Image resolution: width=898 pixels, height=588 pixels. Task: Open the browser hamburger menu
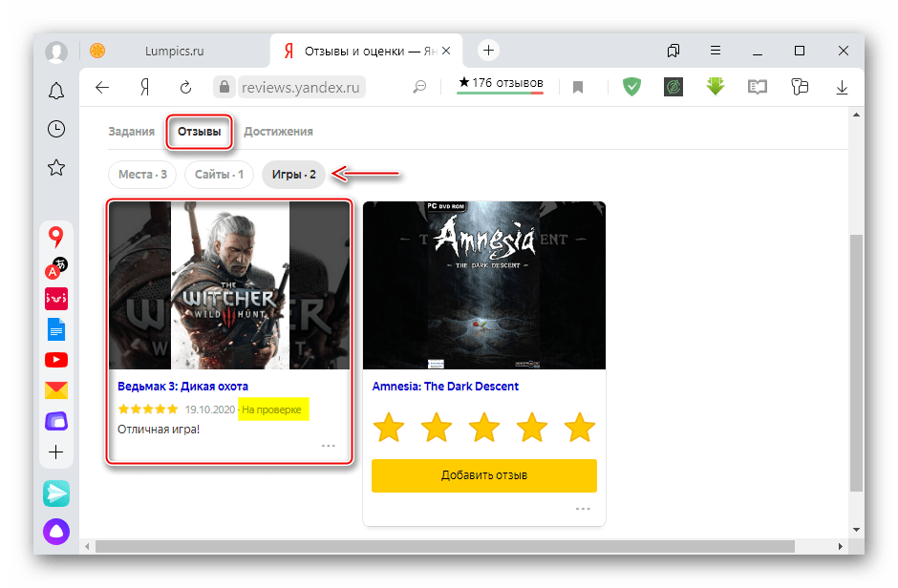pyautogui.click(x=716, y=50)
